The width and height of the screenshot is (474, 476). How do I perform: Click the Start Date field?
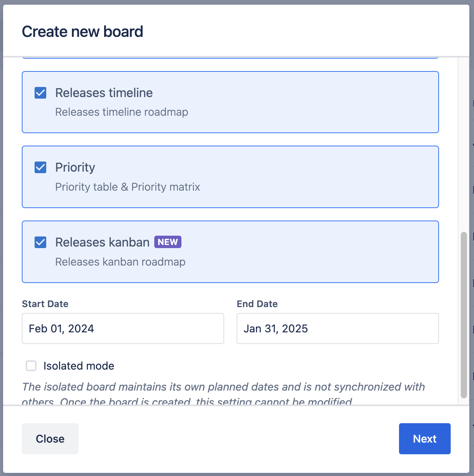point(123,328)
